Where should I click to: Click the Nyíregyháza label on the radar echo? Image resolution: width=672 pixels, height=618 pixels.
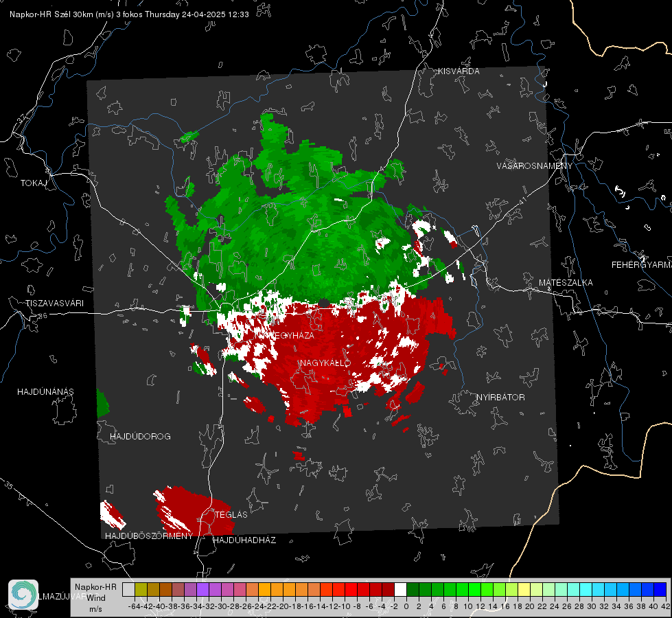click(x=284, y=335)
